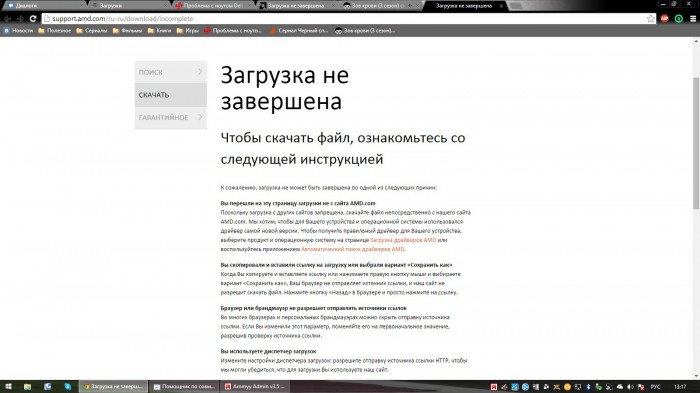Click the РУС language indicator
700x393 pixels.
(655, 387)
